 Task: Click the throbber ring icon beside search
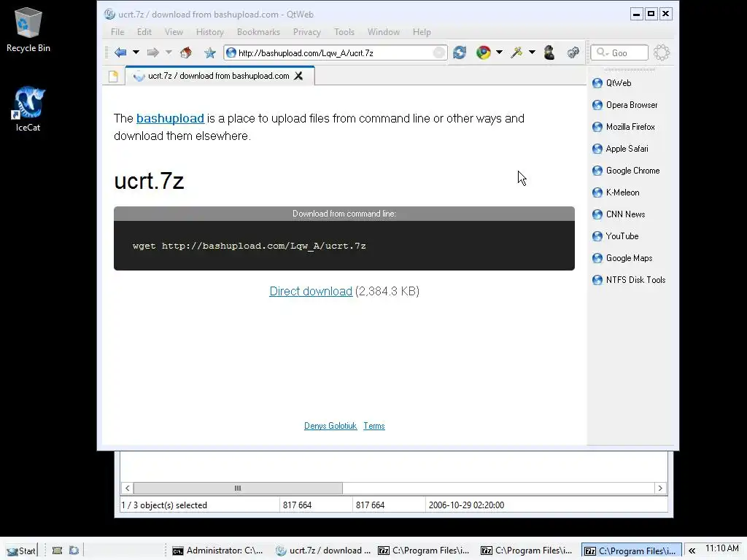point(662,52)
